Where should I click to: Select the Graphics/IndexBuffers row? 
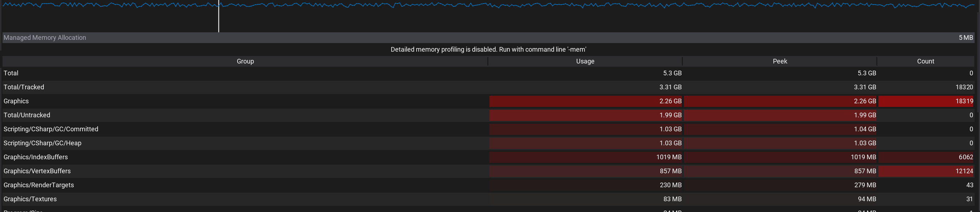coord(36,157)
